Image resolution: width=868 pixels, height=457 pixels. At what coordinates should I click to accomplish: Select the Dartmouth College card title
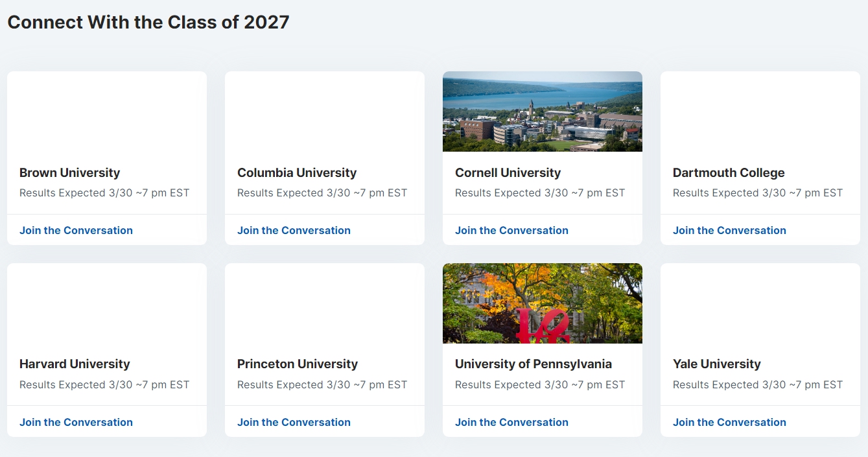[x=729, y=172]
